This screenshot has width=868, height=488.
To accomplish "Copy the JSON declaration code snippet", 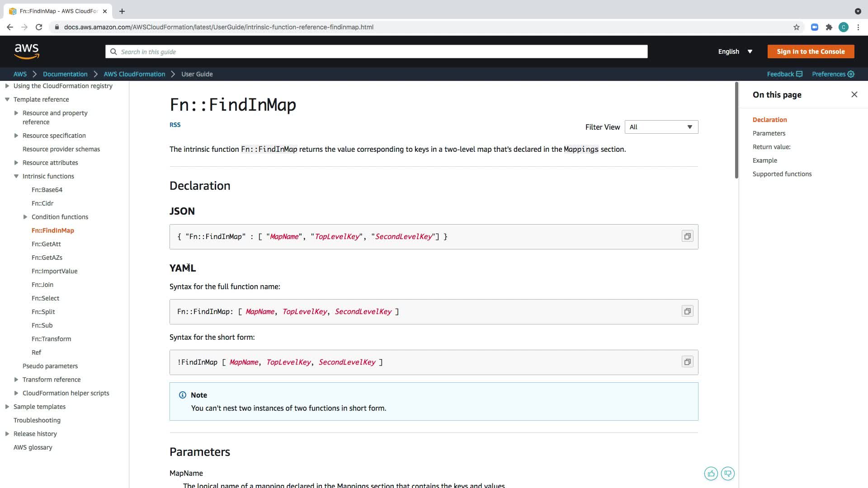I will (687, 236).
